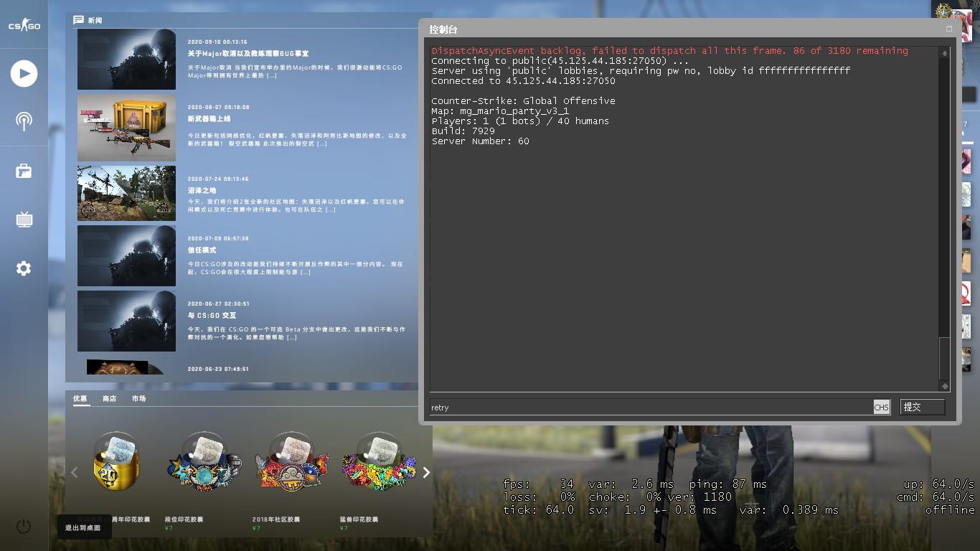Viewport: 980px width, 551px height.
Task: Submit the console command with 提交
Action: coord(923,407)
